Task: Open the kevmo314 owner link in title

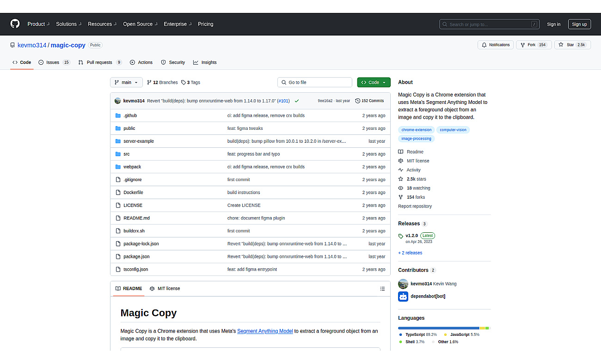Action: 32,45
